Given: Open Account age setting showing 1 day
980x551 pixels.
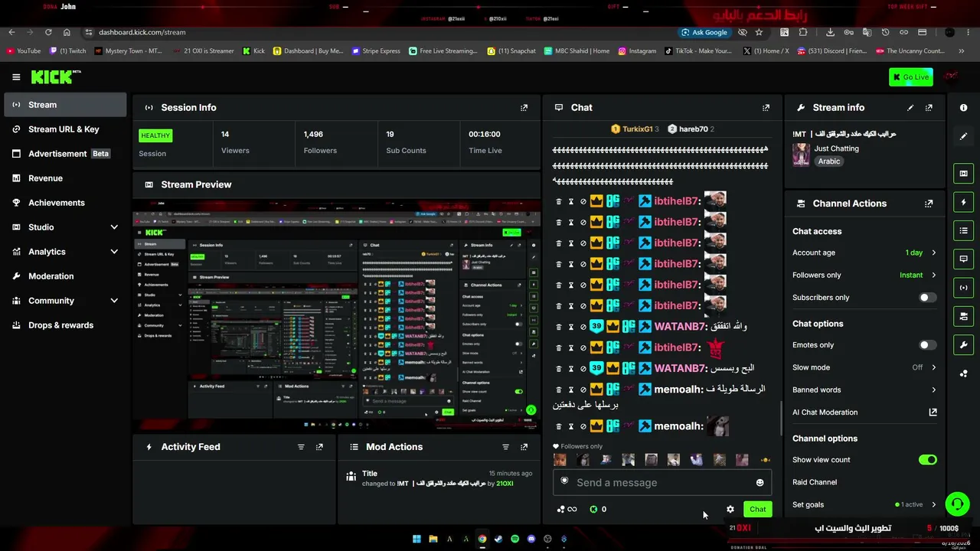Looking at the screenshot, I should pos(864,253).
